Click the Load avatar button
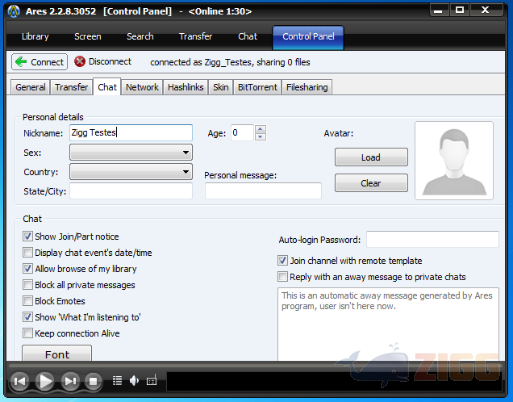Screen dimensions: 513x402 point(371,157)
